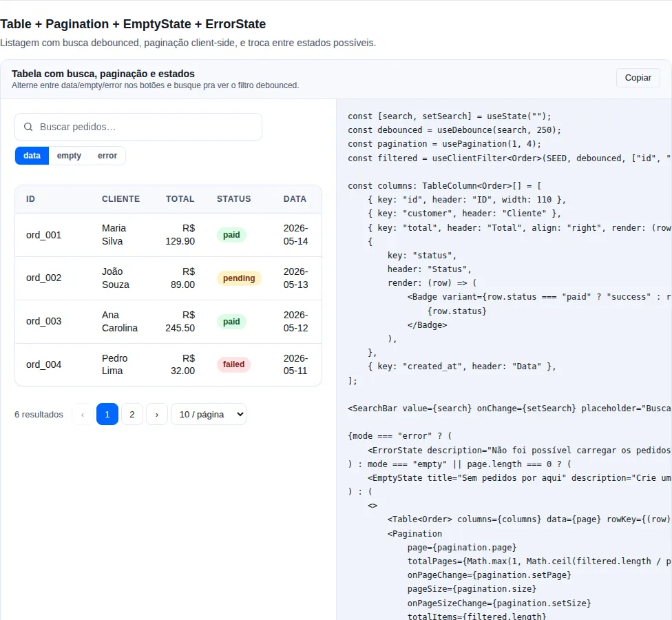672x620 pixels.
Task: Click date 2026-05-13
Action: tap(295, 278)
